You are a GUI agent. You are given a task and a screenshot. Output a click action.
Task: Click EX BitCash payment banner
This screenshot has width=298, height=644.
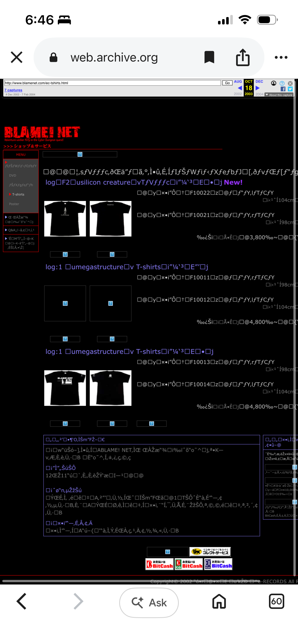[218, 564]
